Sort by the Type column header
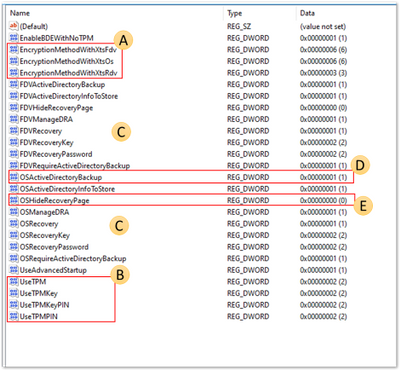Screen dimensions: 400x370 coord(234,13)
